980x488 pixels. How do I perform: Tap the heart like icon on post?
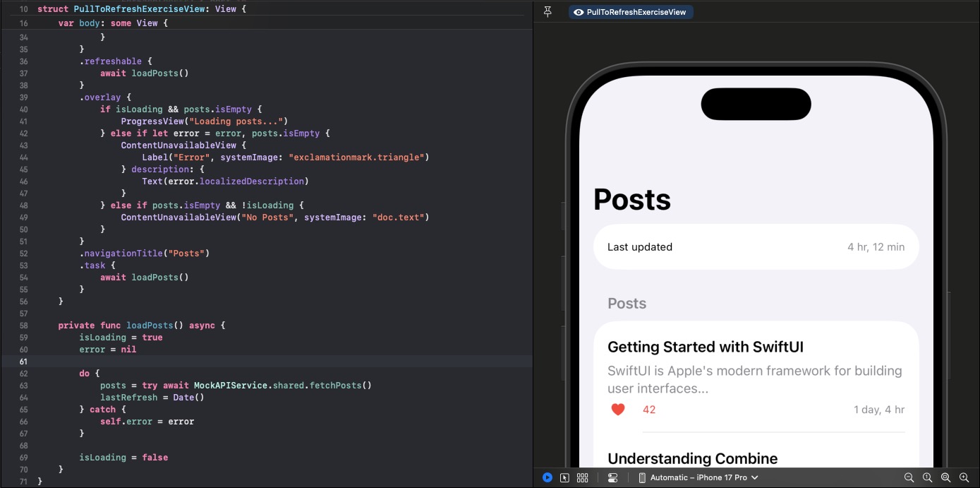[618, 410]
